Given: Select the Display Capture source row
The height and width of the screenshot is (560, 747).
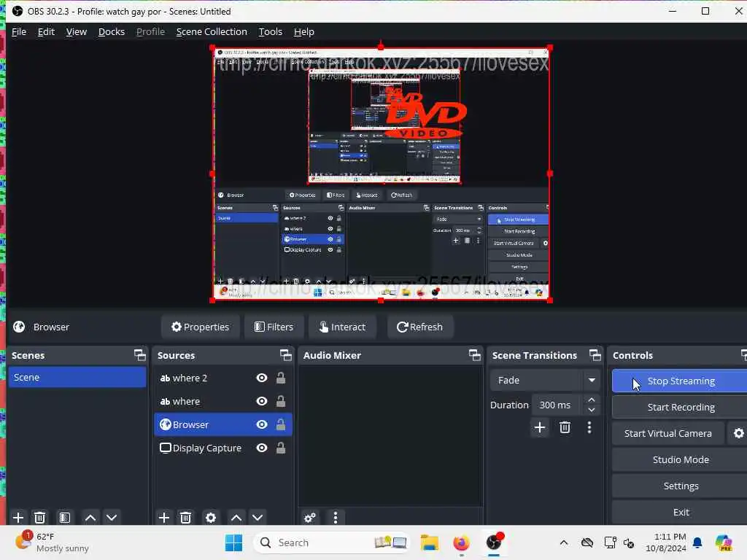Looking at the screenshot, I should coord(223,448).
